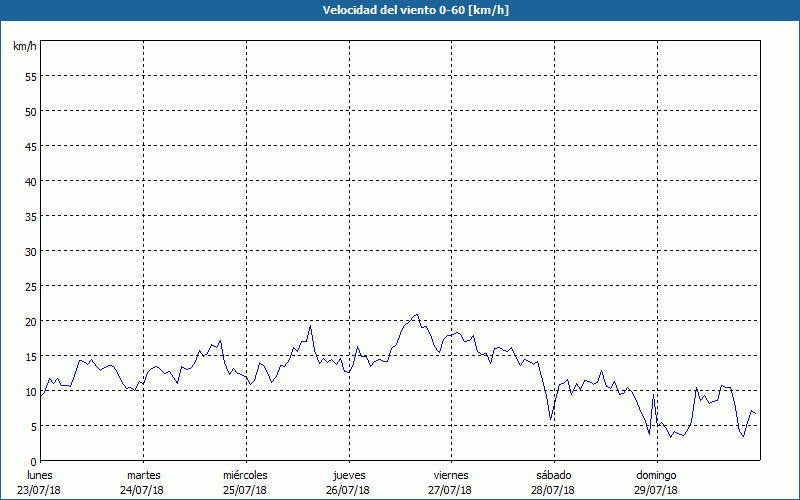
Task: Click the date 26/07/18
Action: [348, 490]
